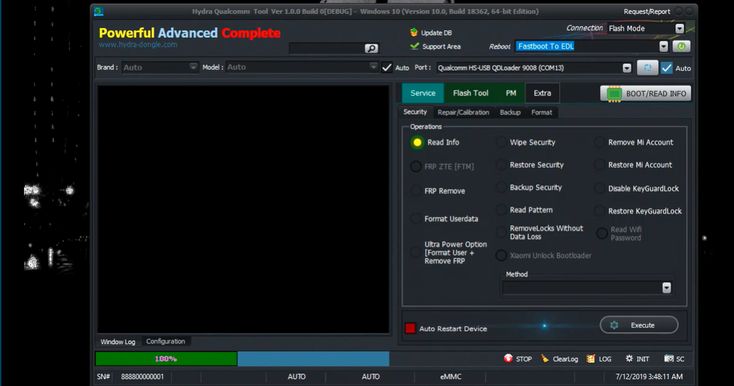Image resolution: width=734 pixels, height=386 pixels.
Task: Click the INIT gear icon
Action: [x=629, y=358]
